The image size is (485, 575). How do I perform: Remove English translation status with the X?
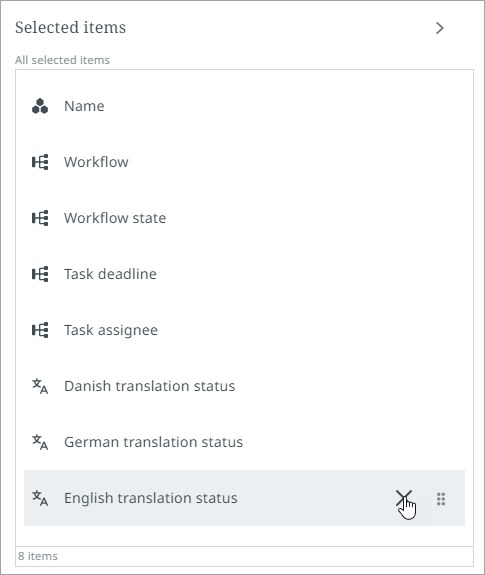(404, 498)
